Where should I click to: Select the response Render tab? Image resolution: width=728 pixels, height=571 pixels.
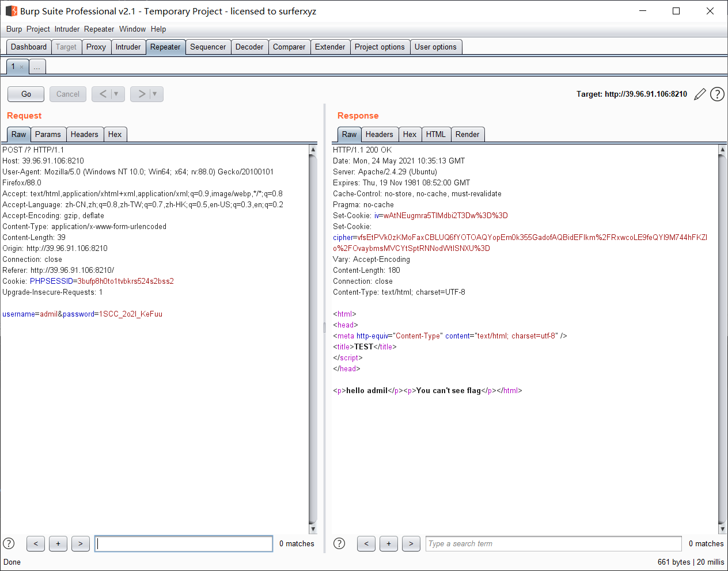tap(468, 134)
